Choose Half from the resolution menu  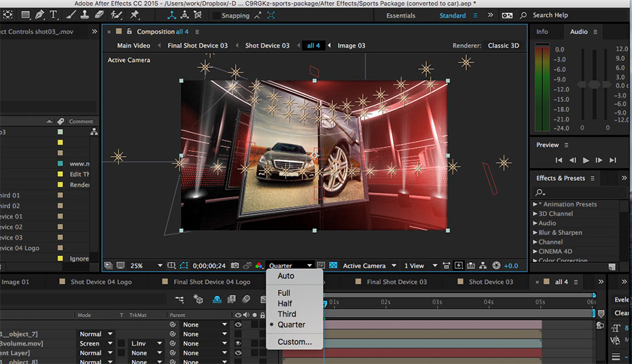click(x=285, y=304)
